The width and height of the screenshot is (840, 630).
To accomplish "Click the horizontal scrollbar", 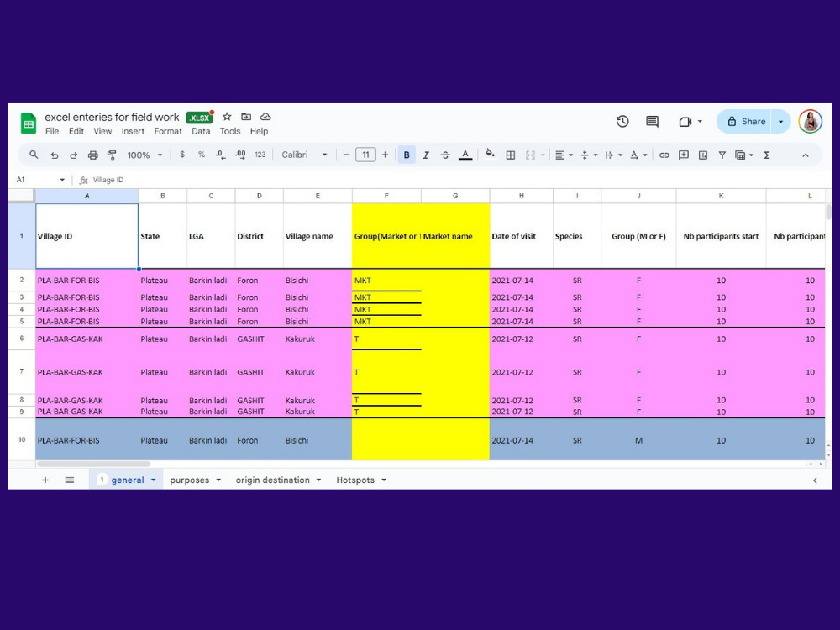I will tap(94, 464).
